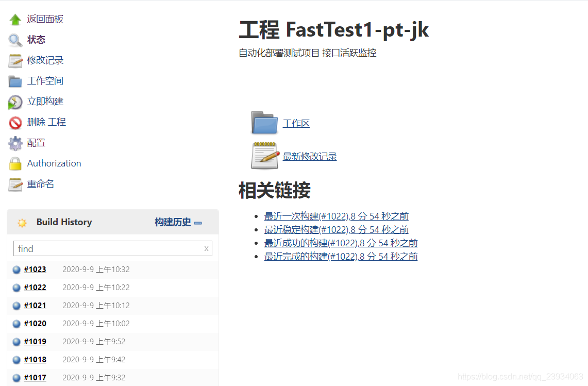The image size is (588, 386).
Task: Click the timestamp 2020-9-9 上午9:52
Action: click(94, 341)
